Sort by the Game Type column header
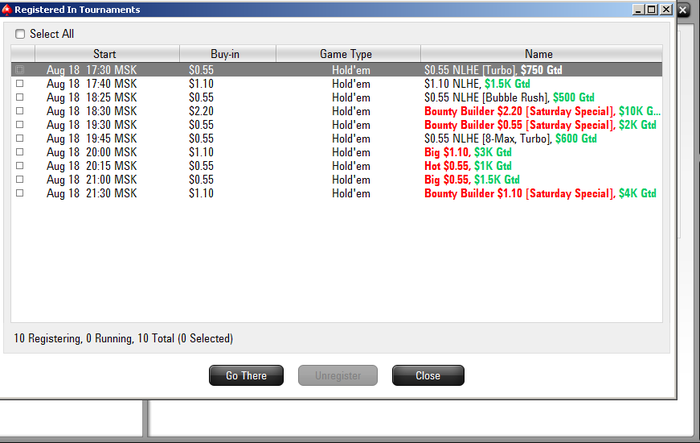700x443 pixels. [x=348, y=54]
